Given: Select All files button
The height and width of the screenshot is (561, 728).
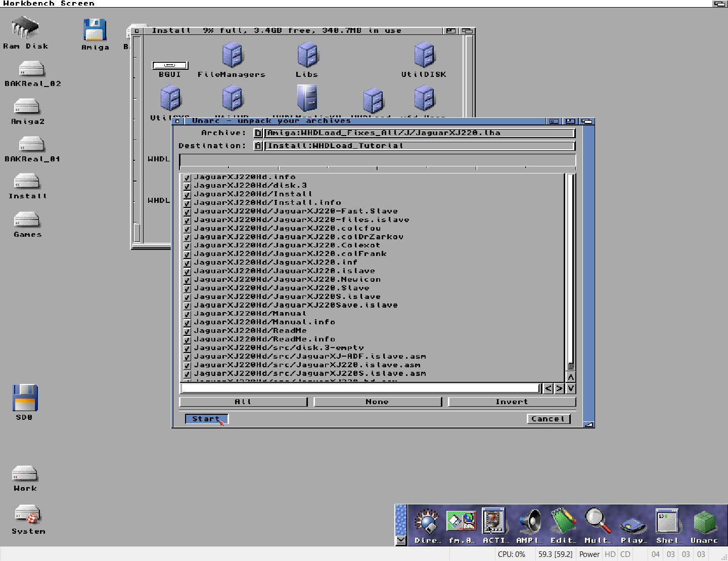Looking at the screenshot, I should pos(243,402).
